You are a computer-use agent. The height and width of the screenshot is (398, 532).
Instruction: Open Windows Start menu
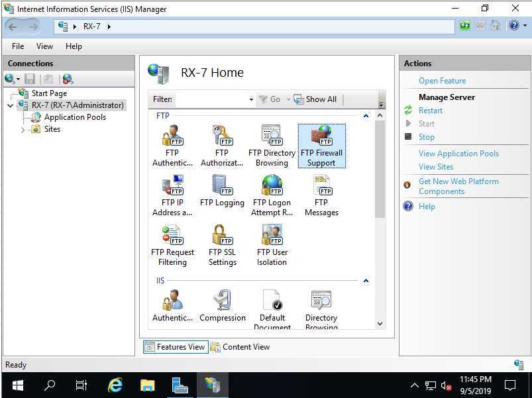(18, 385)
